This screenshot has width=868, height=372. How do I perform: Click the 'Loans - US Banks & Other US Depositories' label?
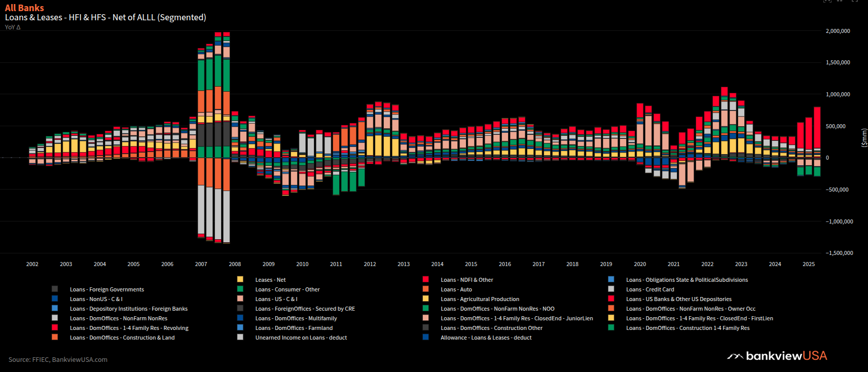(679, 299)
